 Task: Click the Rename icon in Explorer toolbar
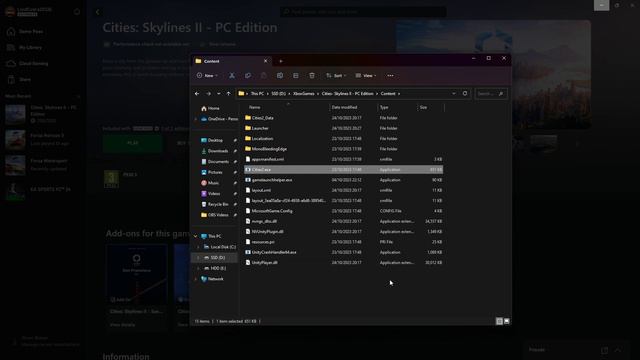(x=280, y=76)
